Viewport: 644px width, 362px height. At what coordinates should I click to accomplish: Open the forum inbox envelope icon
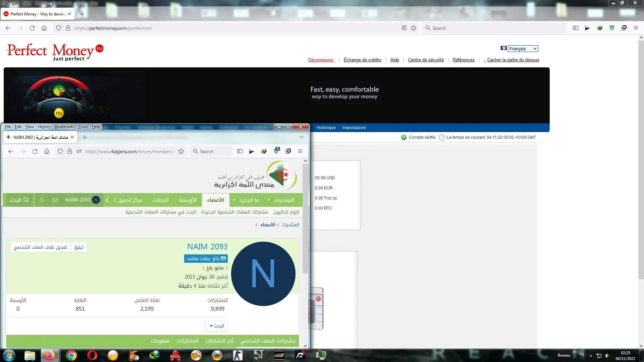[x=55, y=200]
